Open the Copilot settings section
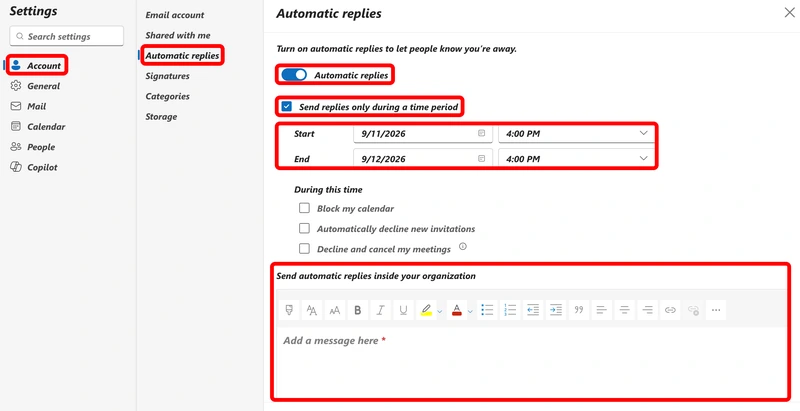Screen dimensions: 800x411 pos(34,168)
